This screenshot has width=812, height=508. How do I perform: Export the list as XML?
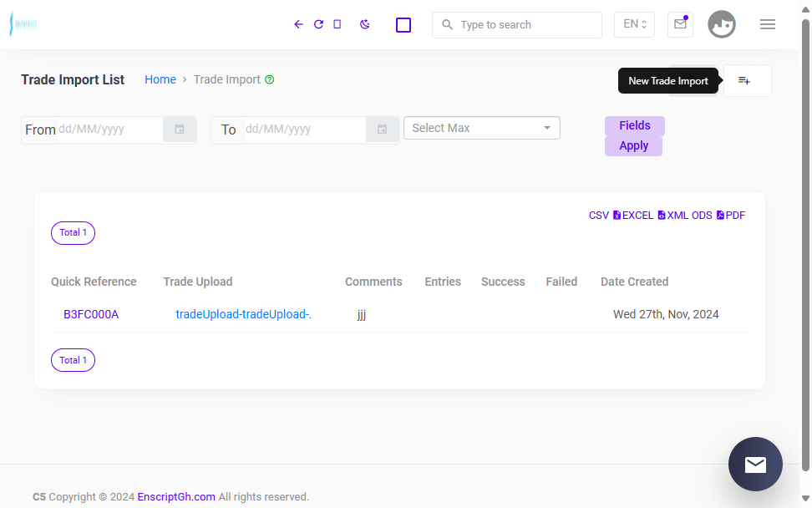coord(673,216)
